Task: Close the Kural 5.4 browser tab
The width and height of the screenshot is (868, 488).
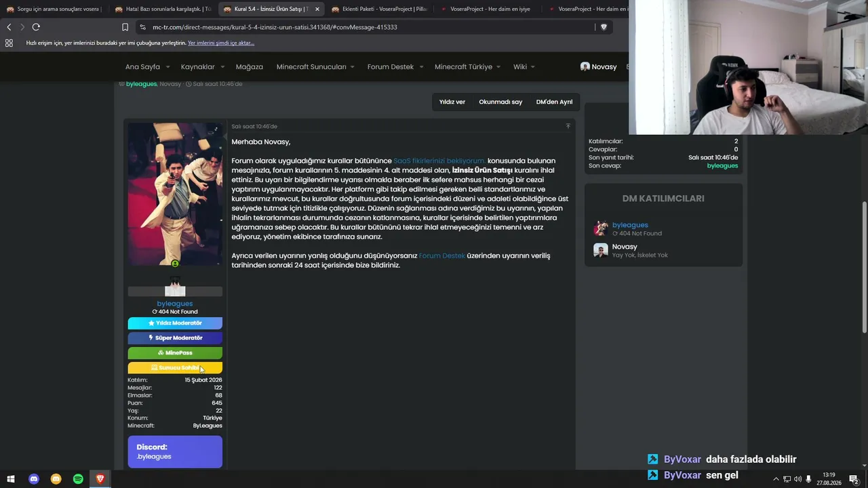Action: coord(317,9)
